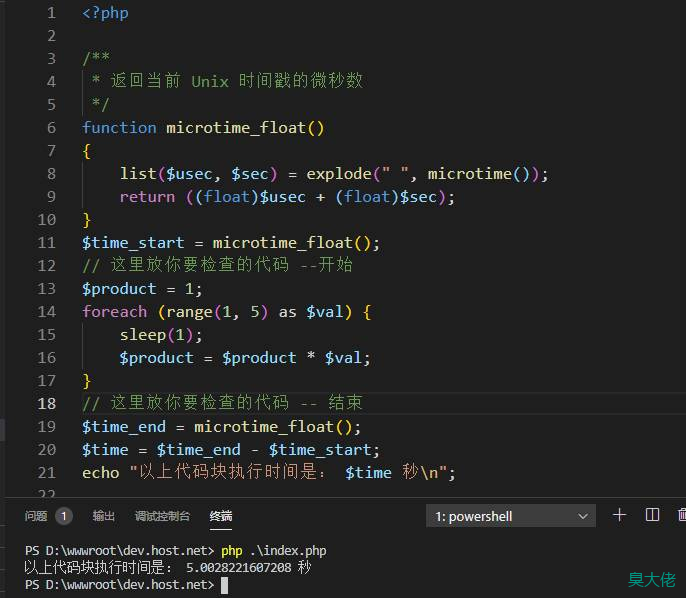Image resolution: width=686 pixels, height=598 pixels.
Task: Click '$time_start = microtime_float();' on line 11
Action: (x=231, y=243)
